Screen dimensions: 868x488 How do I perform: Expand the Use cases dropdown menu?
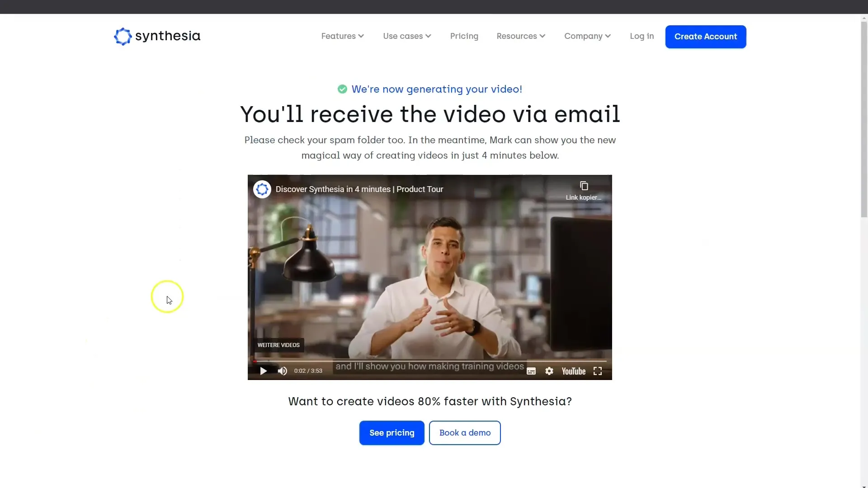406,36
